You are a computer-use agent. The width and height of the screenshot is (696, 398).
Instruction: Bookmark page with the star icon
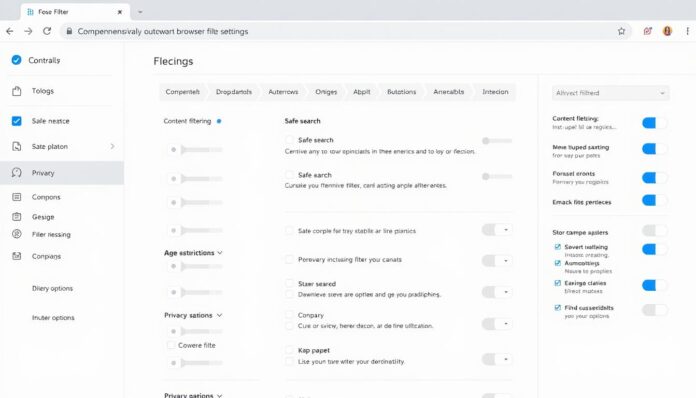point(621,31)
